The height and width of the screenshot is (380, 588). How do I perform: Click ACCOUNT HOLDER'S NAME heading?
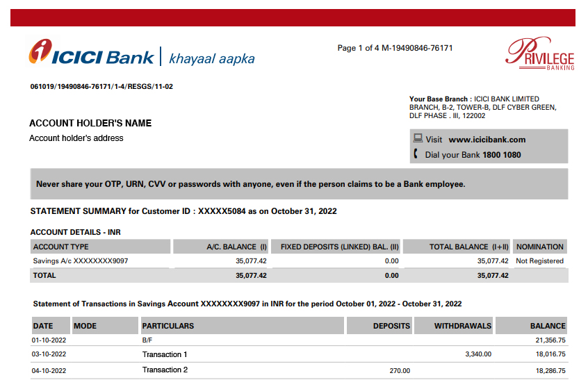pyautogui.click(x=90, y=123)
